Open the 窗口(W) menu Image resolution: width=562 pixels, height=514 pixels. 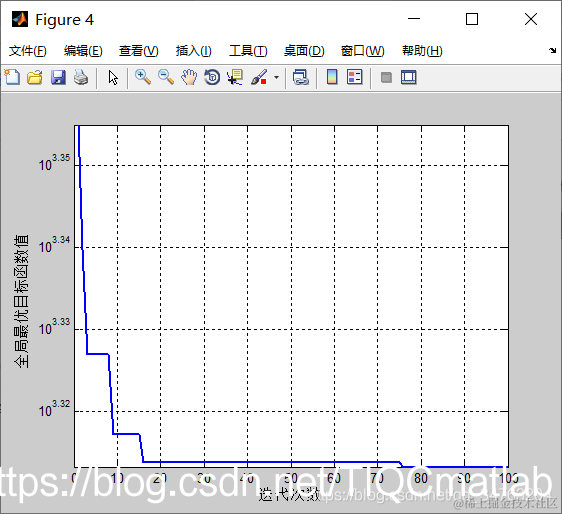pos(362,51)
